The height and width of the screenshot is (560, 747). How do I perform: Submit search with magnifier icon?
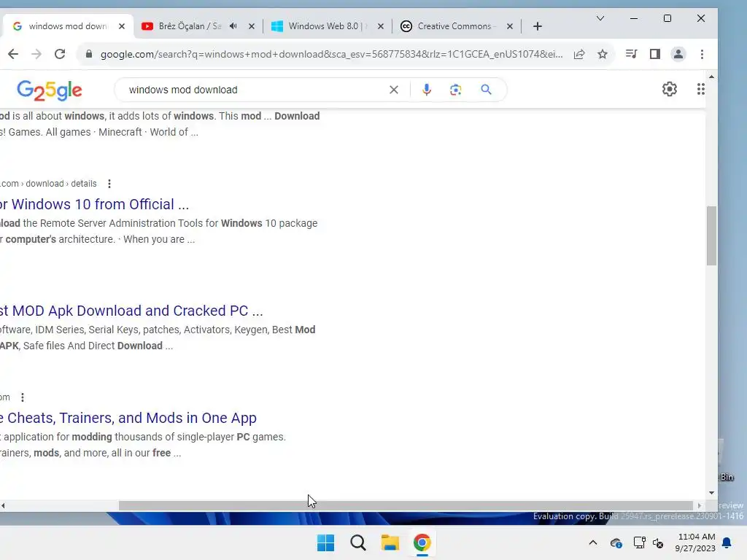pos(486,90)
